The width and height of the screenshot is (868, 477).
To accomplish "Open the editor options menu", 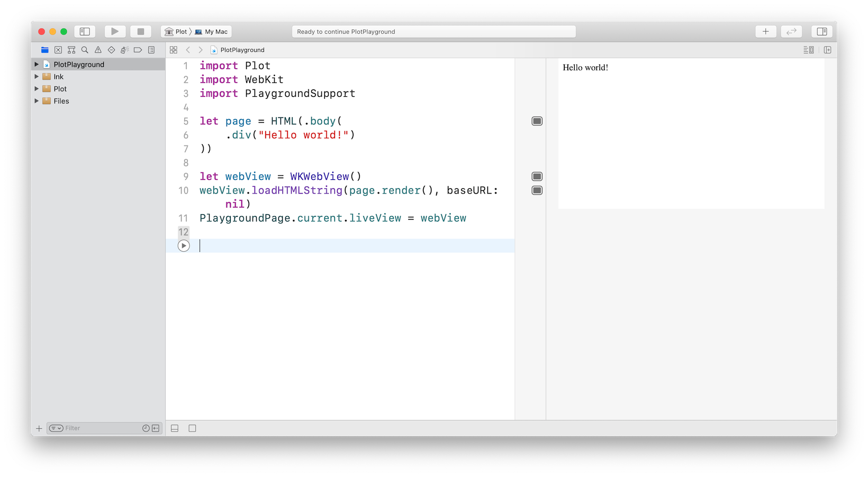I will (x=809, y=50).
